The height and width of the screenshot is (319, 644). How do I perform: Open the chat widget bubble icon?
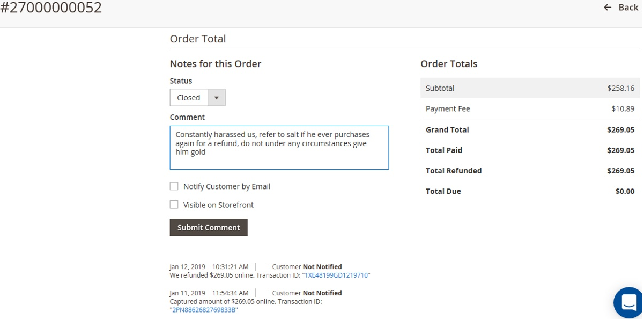pyautogui.click(x=628, y=303)
